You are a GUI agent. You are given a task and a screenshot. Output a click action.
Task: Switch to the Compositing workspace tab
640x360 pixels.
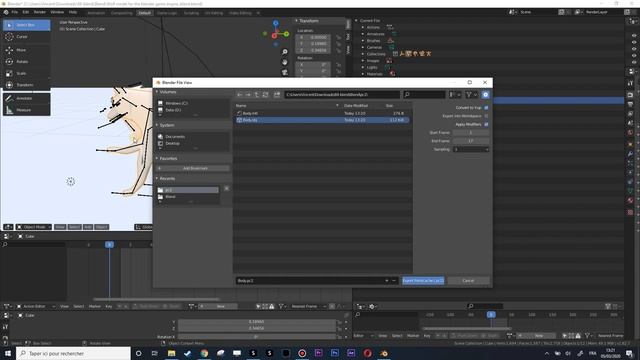(122, 13)
